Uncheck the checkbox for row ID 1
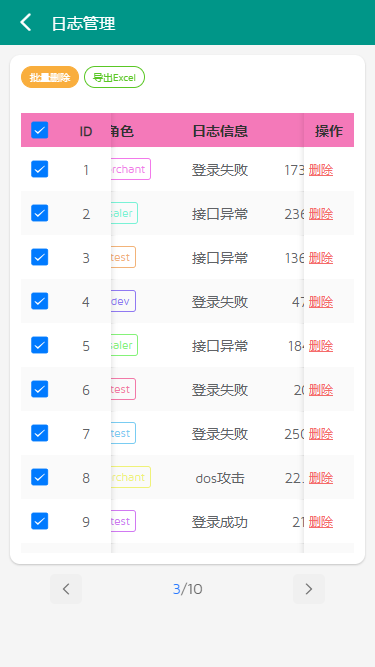Image resolution: width=375 pixels, height=667 pixels. [40, 169]
